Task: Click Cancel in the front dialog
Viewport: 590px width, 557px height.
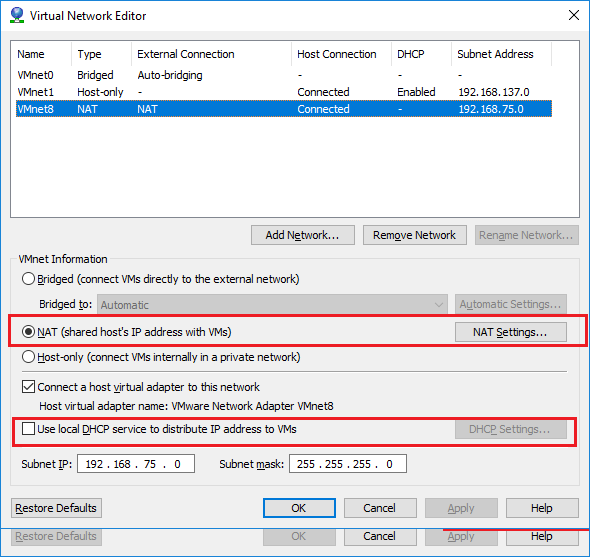Action: [380, 508]
